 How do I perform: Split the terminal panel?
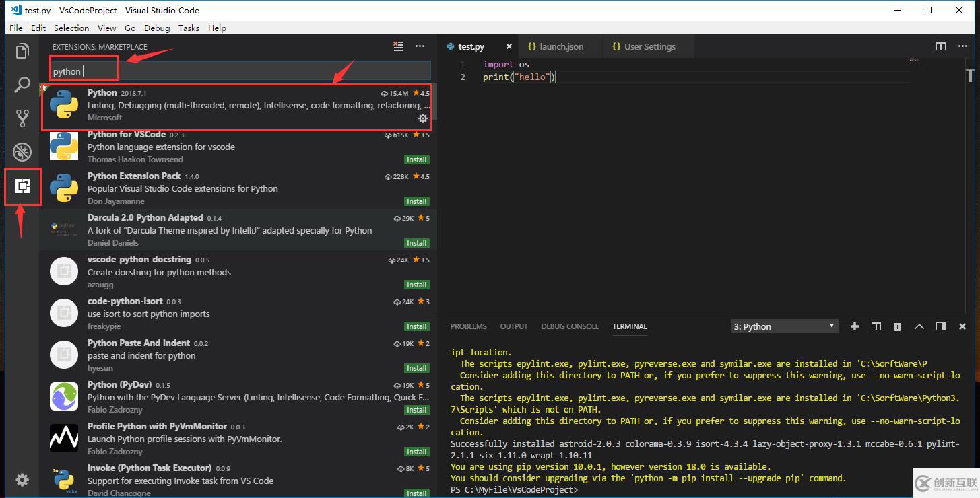coord(876,326)
